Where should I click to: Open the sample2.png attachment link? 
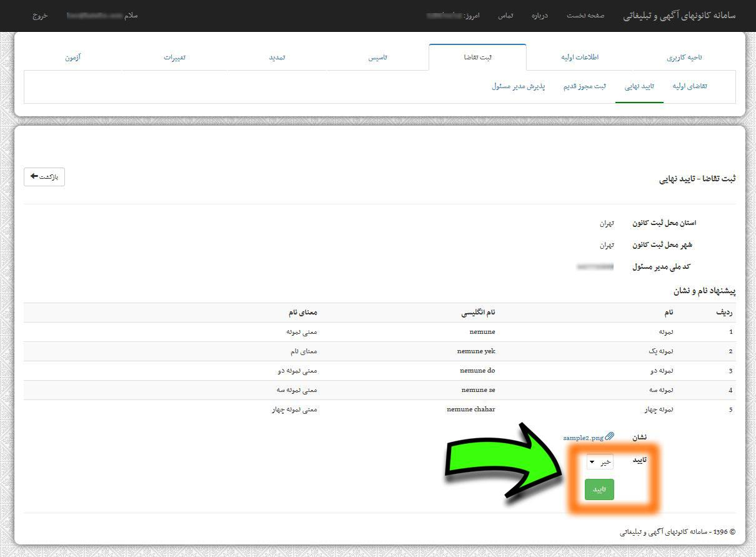[583, 438]
